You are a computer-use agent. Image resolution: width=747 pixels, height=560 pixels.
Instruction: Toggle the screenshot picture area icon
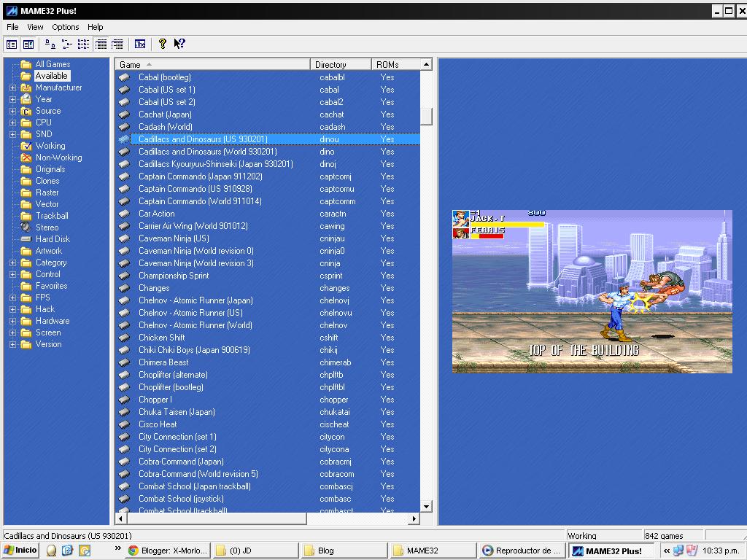click(x=28, y=44)
